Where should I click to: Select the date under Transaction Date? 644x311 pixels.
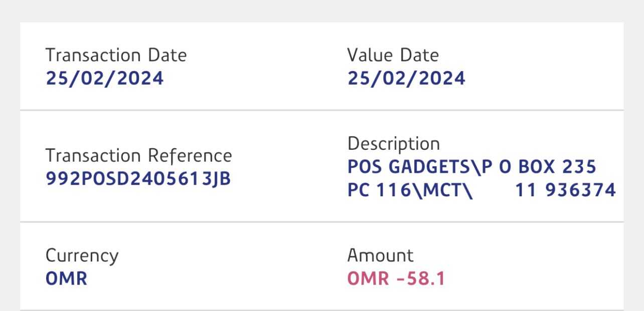105,79
